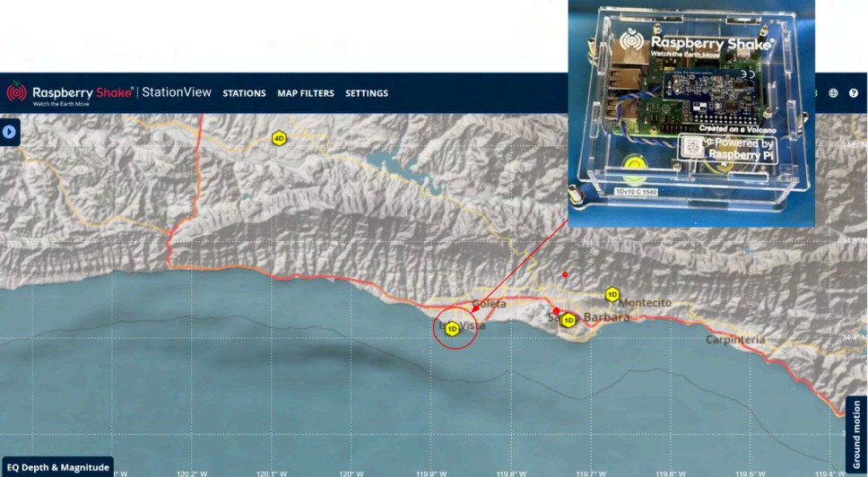This screenshot has width=868, height=477.
Task: Open the STATIONS menu
Action: (x=244, y=93)
